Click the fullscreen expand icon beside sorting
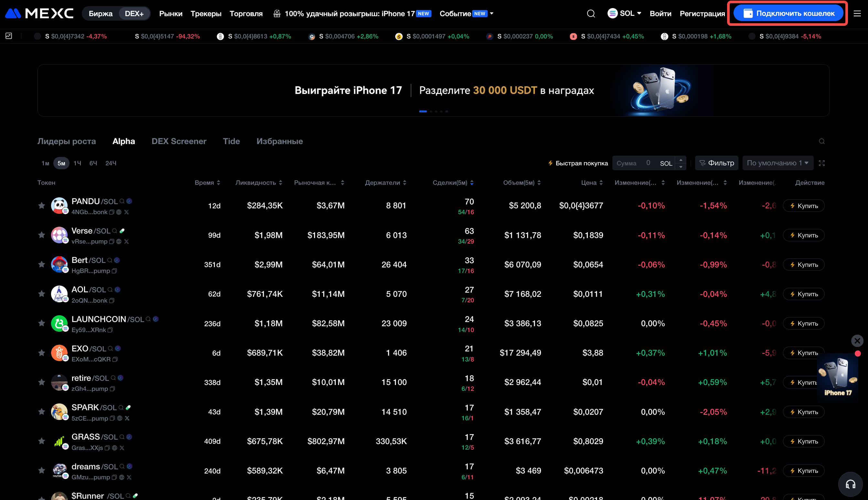The height and width of the screenshot is (500, 868). [x=822, y=163]
